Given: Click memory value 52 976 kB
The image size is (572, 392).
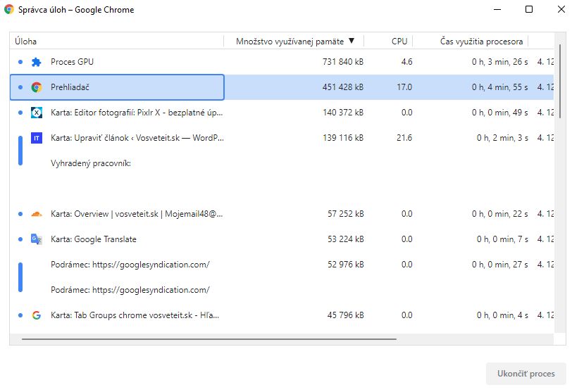Looking at the screenshot, I should pyautogui.click(x=345, y=265).
